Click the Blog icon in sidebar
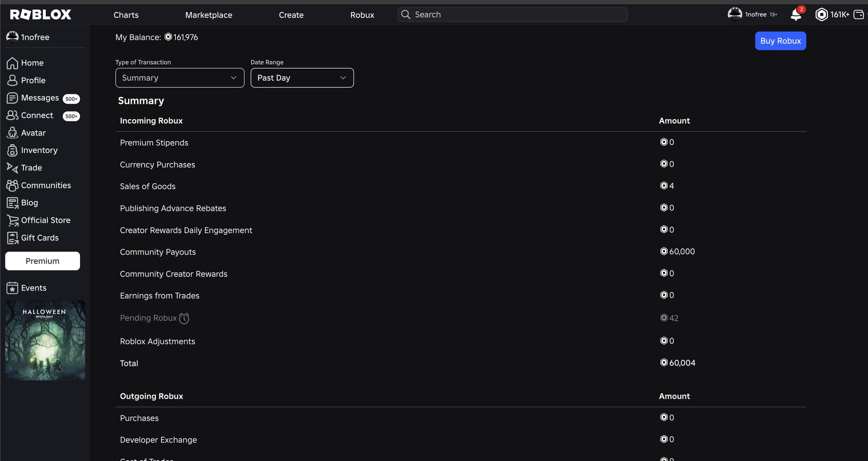 [12, 203]
